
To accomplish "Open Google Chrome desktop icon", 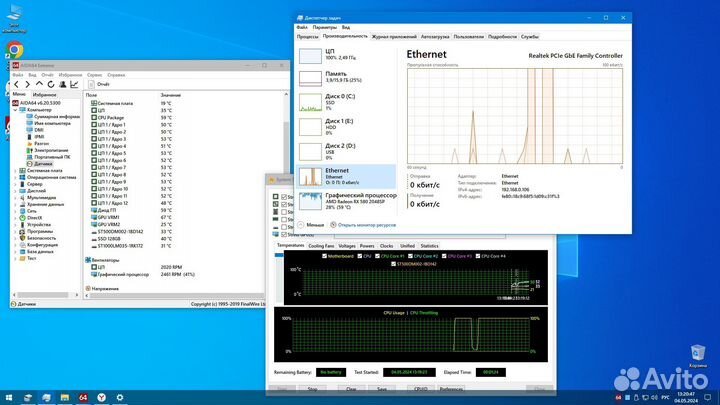I will click(x=15, y=50).
